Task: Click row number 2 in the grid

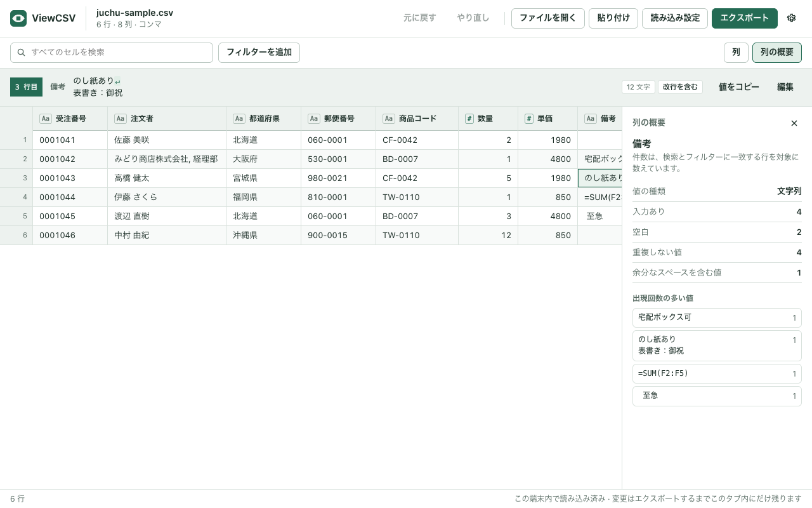Action: point(16,159)
